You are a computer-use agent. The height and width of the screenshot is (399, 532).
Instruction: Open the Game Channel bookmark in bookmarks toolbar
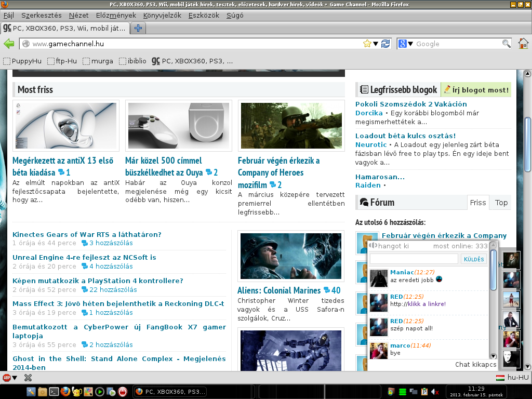[192, 61]
